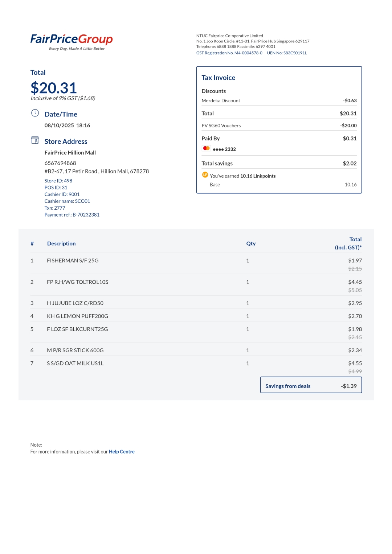392x554 pixels.
Task: Click Txn: 2777
Action: pos(55,208)
